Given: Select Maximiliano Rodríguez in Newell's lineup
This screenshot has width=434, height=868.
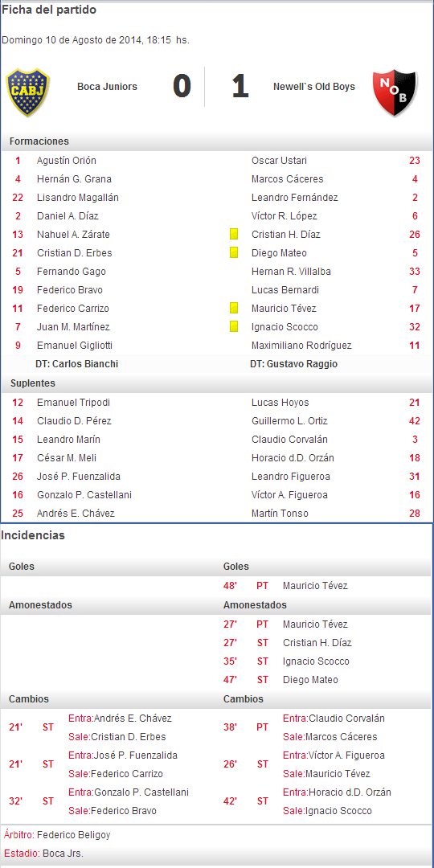Looking at the screenshot, I should tap(301, 346).
